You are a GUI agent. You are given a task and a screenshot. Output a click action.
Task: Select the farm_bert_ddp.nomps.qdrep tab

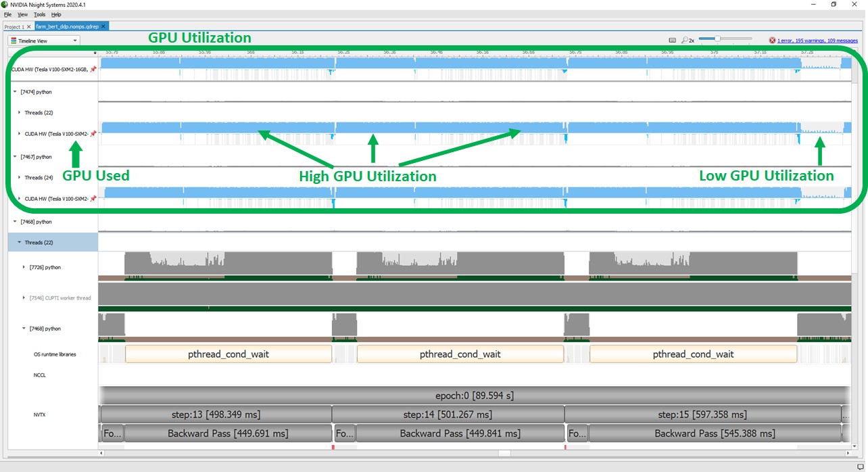[72, 26]
